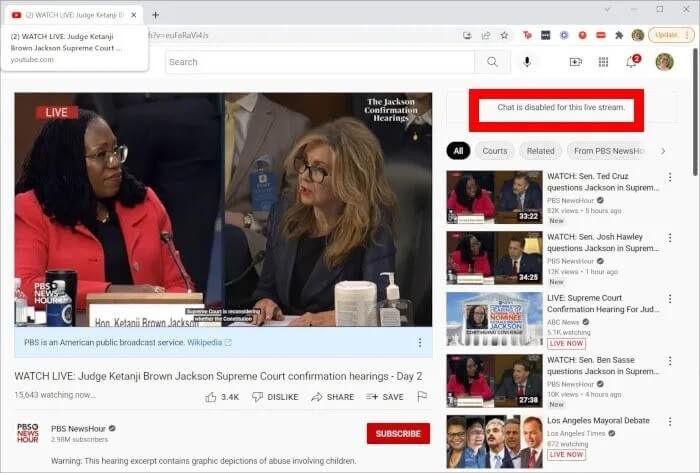Click the PBS NewsHour channel logo

(x=28, y=433)
